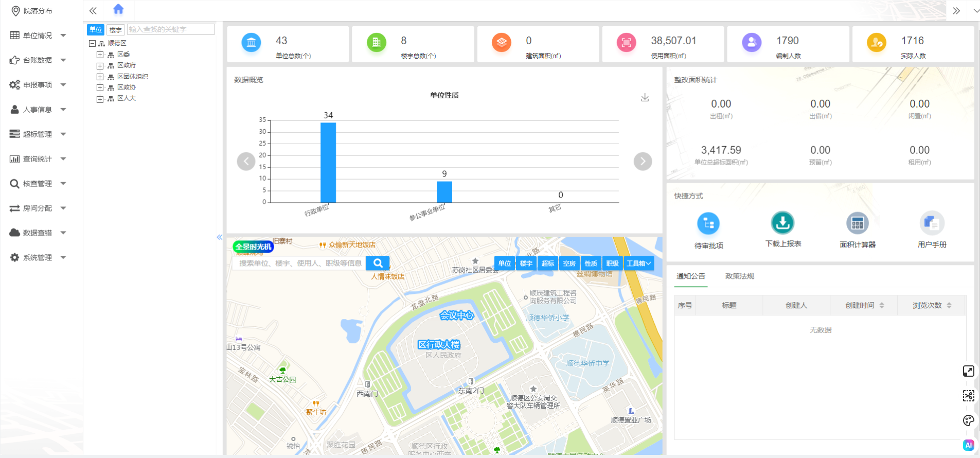Click the screenshot scissors icon
The width and height of the screenshot is (980, 458).
tap(968, 396)
